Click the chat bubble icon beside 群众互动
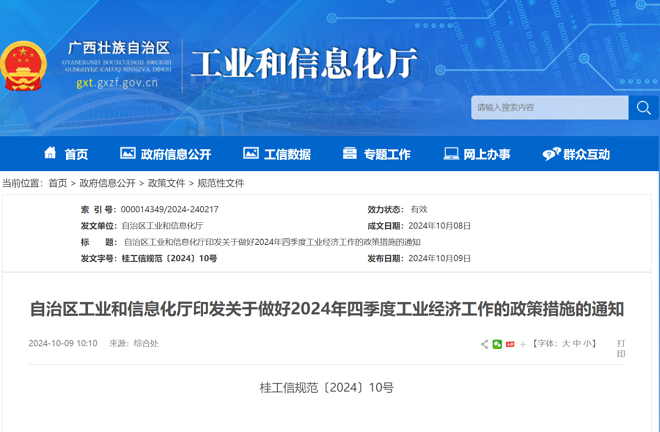The image size is (660, 432). click(551, 154)
